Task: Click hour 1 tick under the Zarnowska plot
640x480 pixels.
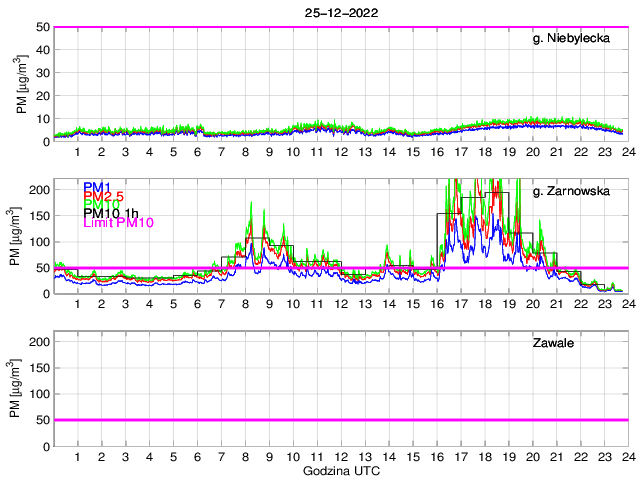Action: pyautogui.click(x=78, y=304)
